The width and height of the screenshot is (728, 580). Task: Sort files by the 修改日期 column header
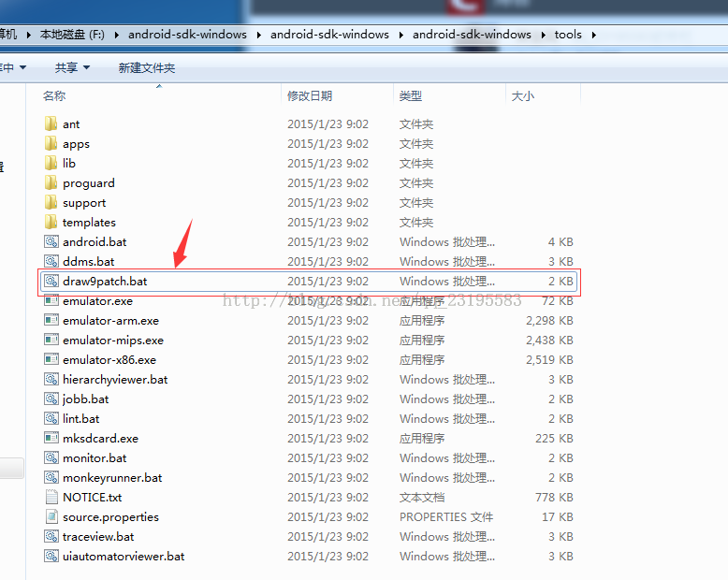[338, 95]
